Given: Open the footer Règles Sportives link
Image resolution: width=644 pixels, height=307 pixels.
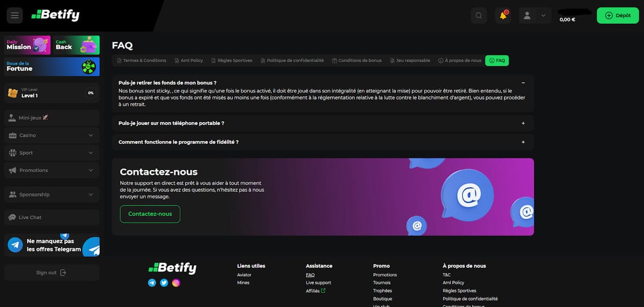Looking at the screenshot, I should point(459,290).
